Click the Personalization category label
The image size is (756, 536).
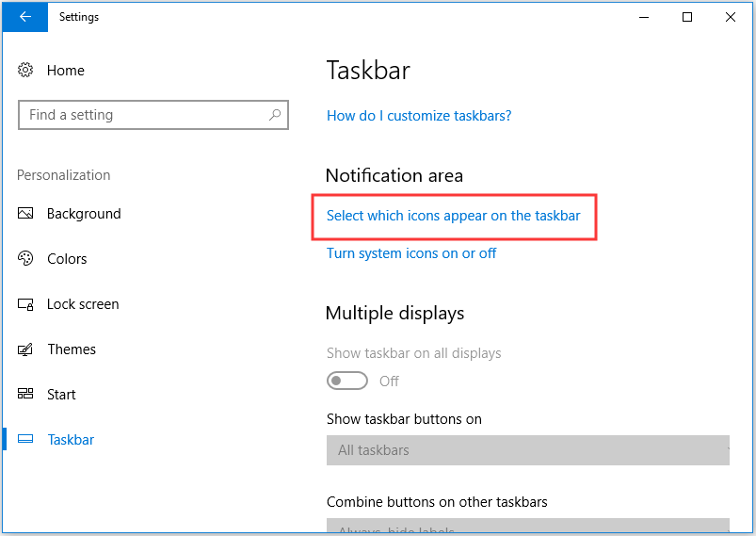[x=64, y=175]
